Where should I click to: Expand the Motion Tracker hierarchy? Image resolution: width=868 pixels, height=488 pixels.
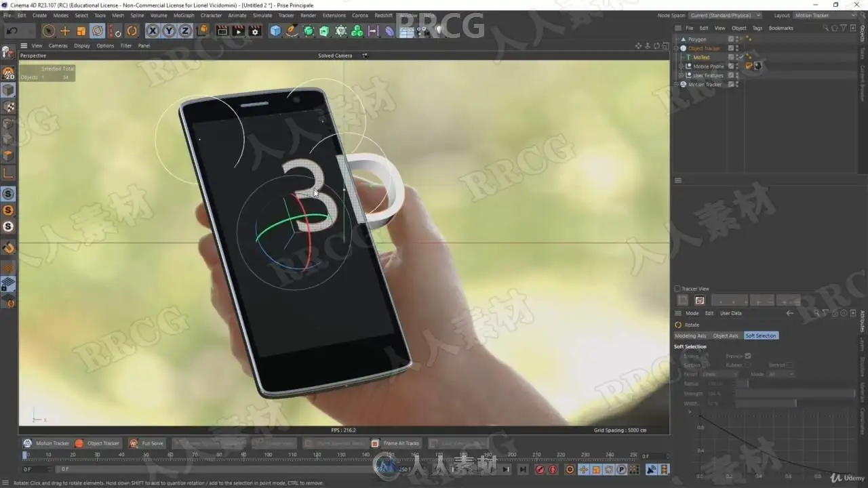677,85
